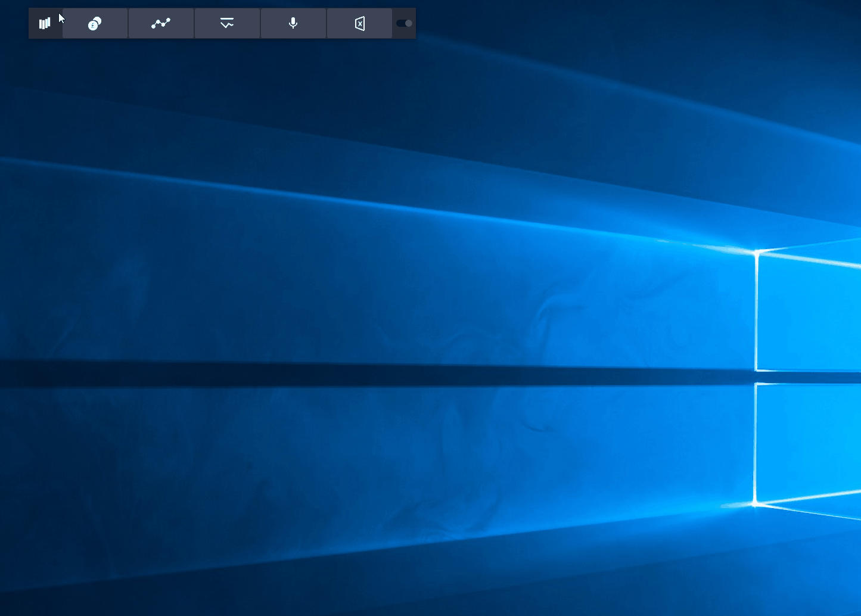This screenshot has width=861, height=616.
Task: Activate the microphone button
Action: click(293, 24)
